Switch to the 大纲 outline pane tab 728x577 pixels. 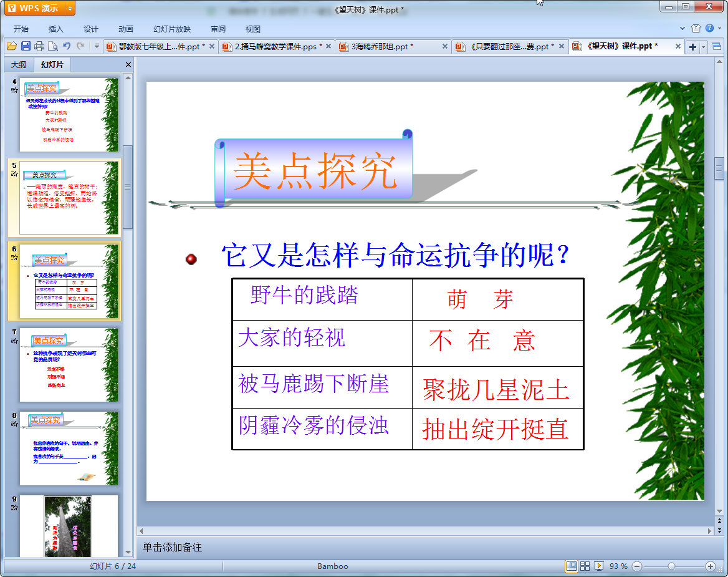(x=19, y=65)
